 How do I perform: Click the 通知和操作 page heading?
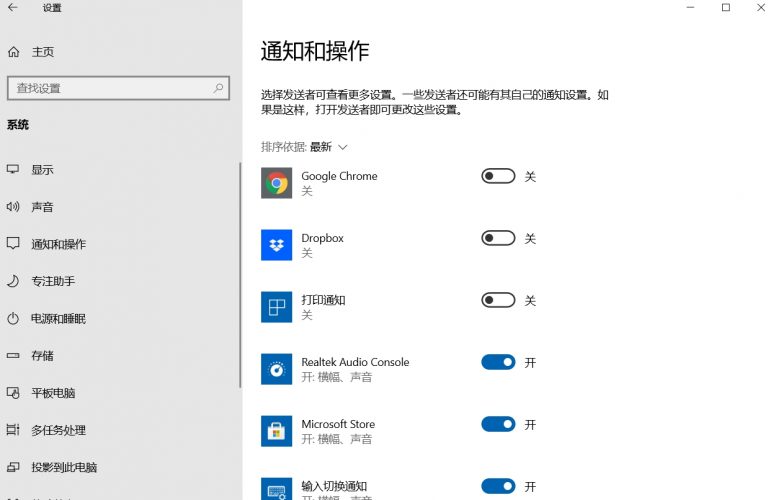pos(315,51)
